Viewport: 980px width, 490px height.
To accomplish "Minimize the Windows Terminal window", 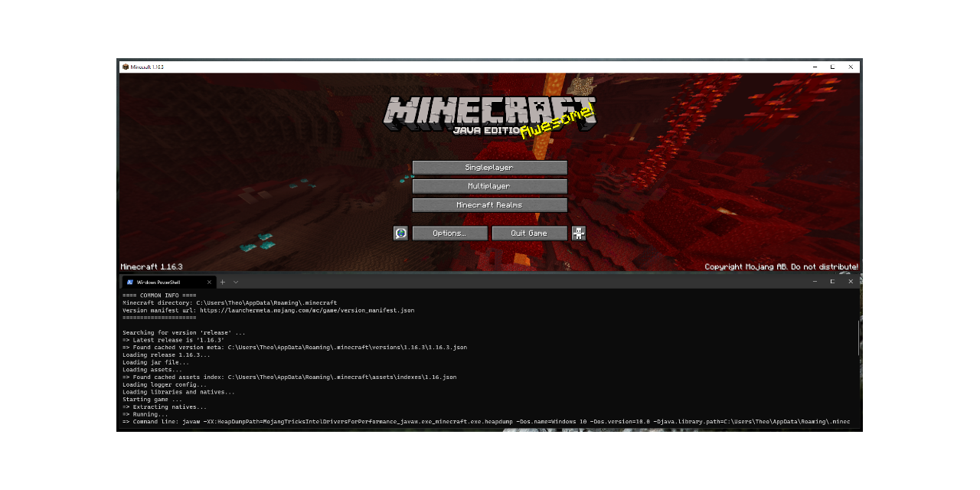I will point(815,282).
